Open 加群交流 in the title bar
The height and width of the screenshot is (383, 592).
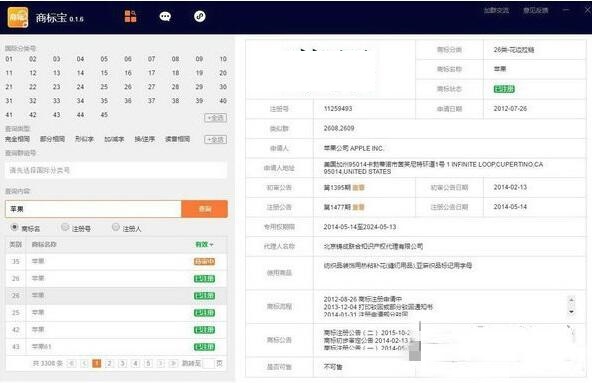(x=496, y=11)
